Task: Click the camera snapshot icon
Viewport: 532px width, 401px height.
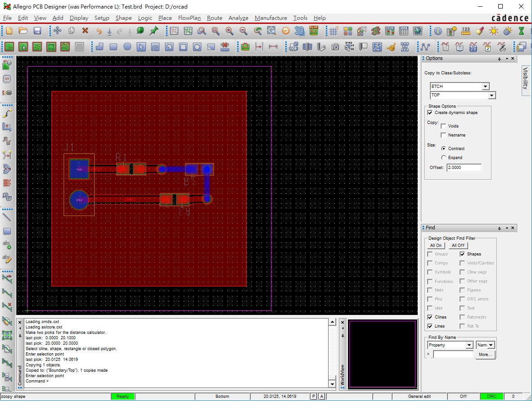Action: click(335, 47)
